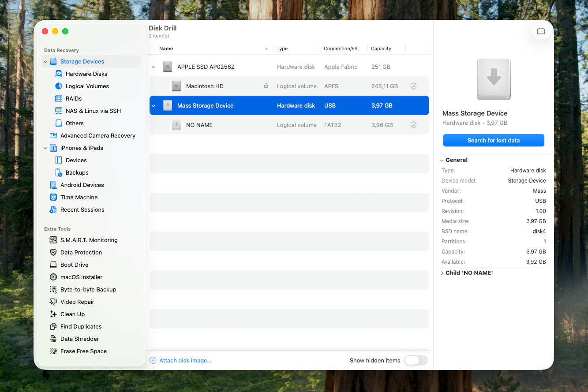This screenshot has height=392, width=588.
Task: Click the Capacity column header
Action: coord(381,49)
